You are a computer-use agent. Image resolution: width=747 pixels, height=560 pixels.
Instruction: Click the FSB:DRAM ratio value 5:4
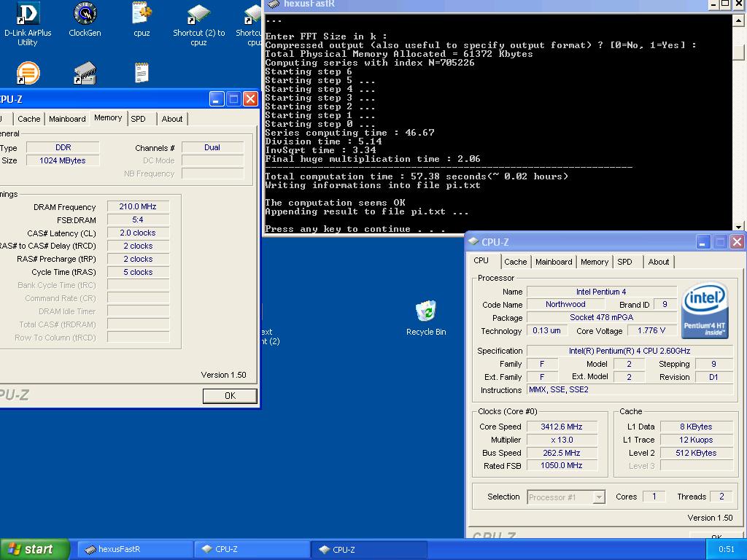click(138, 219)
